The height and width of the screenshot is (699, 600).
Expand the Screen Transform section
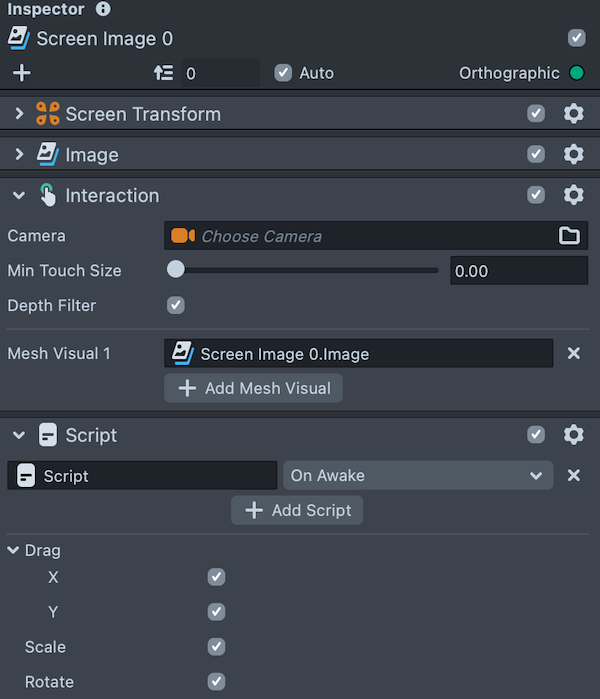[x=19, y=114]
